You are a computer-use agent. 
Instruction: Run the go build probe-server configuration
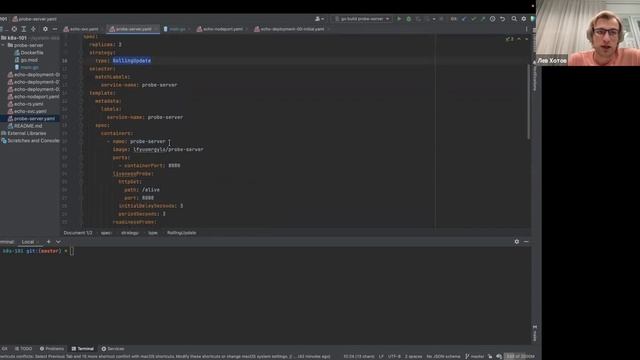(x=399, y=19)
